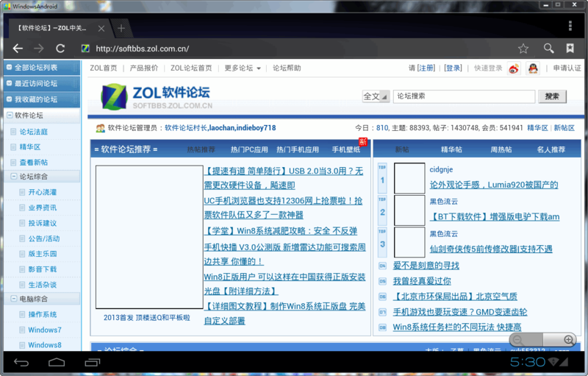Open 业界资讯 forum in sidebar
Viewport: 588px width, 376px height.
click(43, 207)
